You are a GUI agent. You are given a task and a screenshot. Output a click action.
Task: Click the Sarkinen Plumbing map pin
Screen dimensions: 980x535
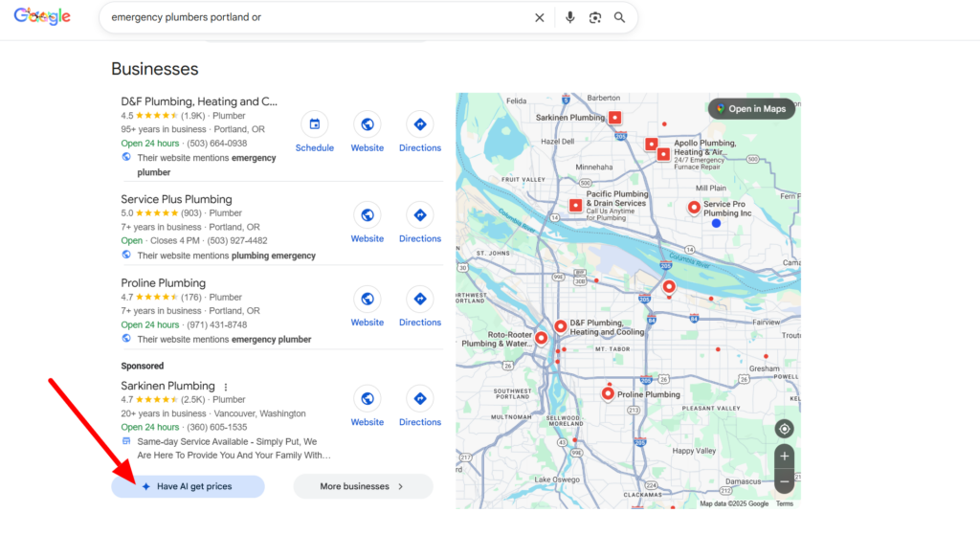pos(615,118)
